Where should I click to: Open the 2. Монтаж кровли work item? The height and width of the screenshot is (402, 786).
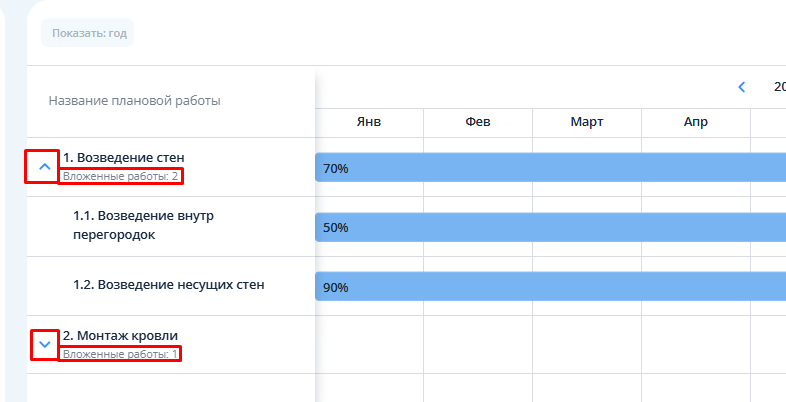[x=120, y=335]
